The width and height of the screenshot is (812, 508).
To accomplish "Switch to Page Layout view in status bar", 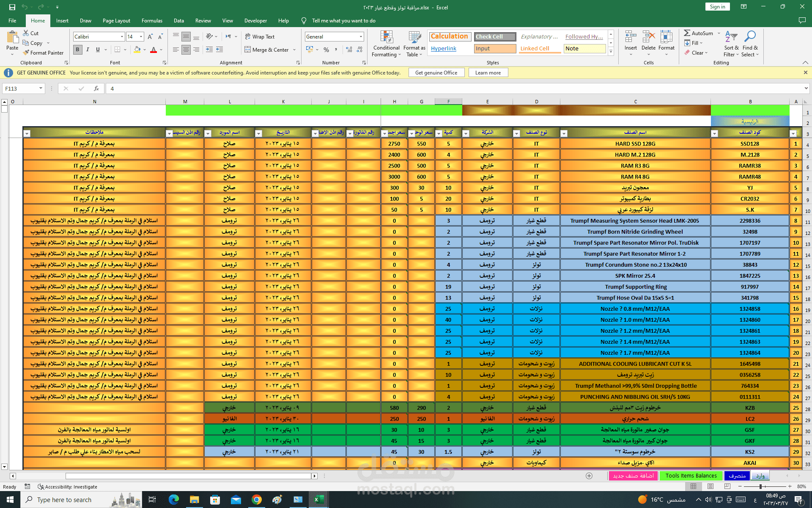I will click(x=710, y=486).
